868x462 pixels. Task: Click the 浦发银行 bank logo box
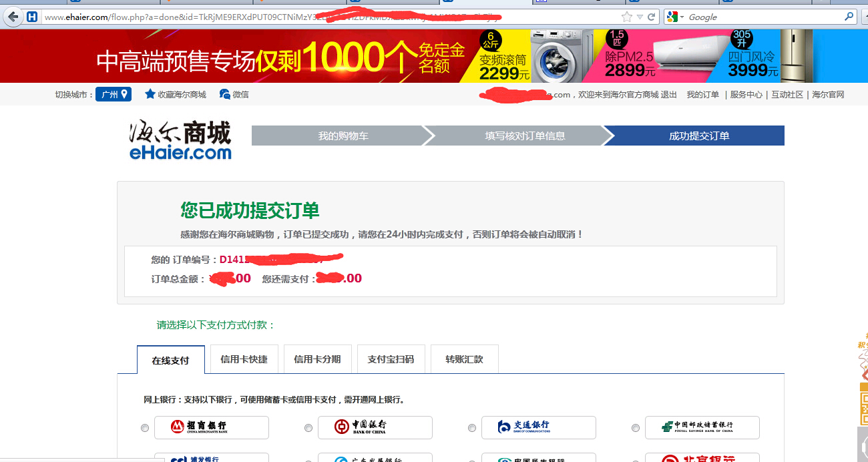(x=212, y=457)
